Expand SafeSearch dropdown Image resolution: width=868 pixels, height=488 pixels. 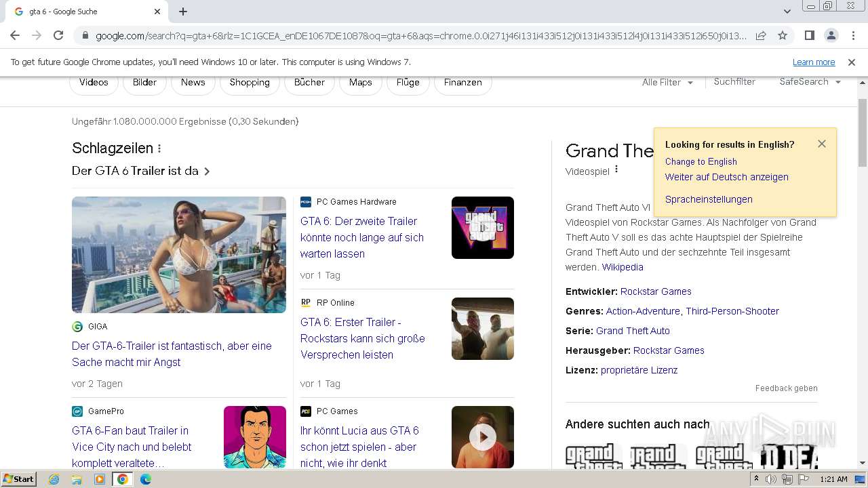(x=810, y=81)
